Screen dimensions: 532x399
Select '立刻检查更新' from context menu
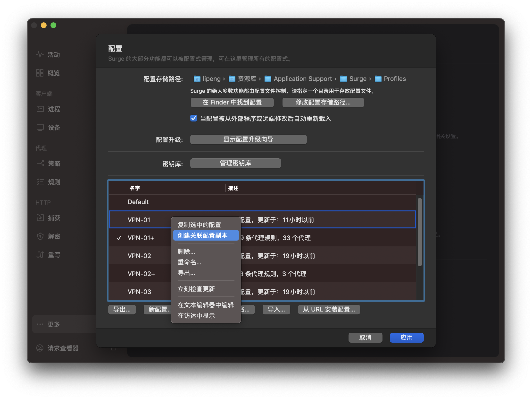coord(196,289)
